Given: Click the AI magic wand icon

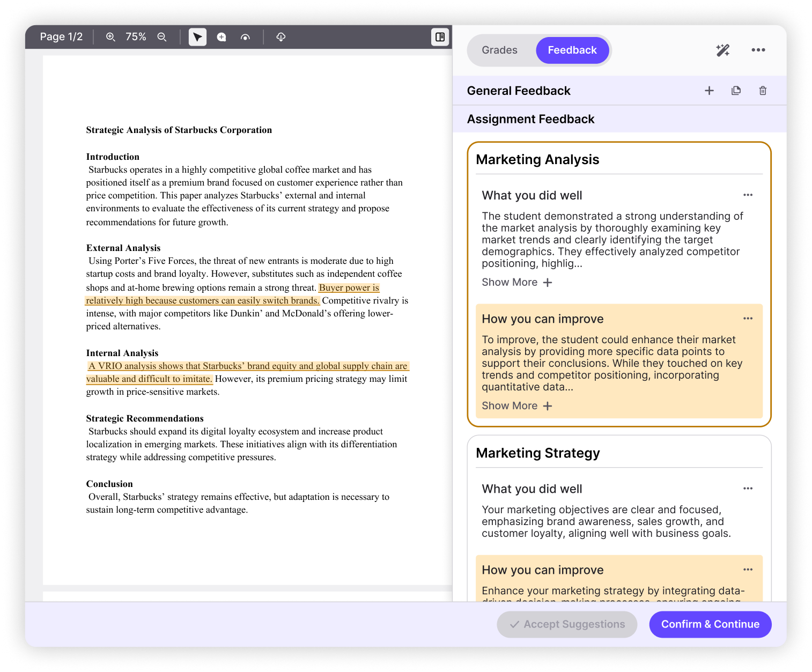Looking at the screenshot, I should point(723,50).
